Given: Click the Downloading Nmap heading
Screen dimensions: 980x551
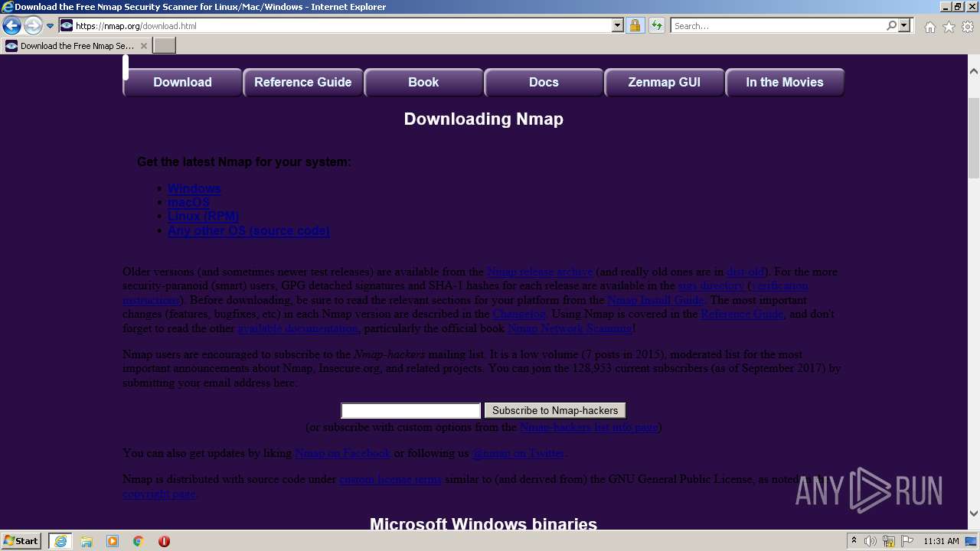Looking at the screenshot, I should tap(484, 119).
